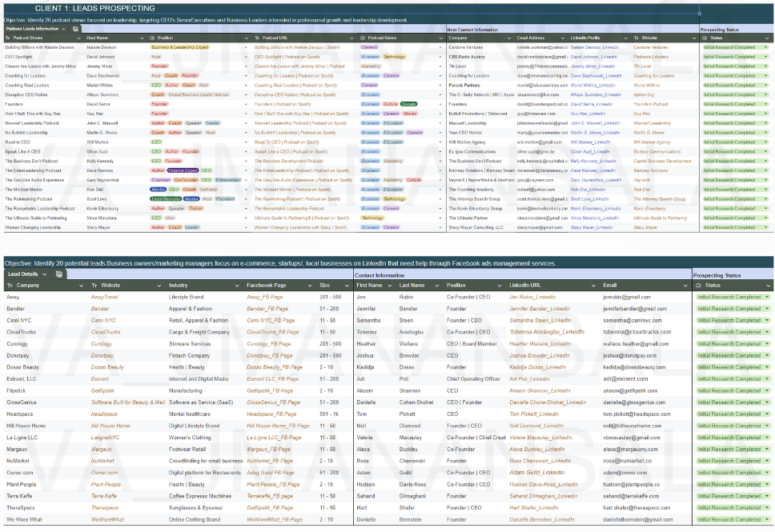
Task: Click text-type icon in Podcast URL header
Action: pyautogui.click(x=257, y=38)
